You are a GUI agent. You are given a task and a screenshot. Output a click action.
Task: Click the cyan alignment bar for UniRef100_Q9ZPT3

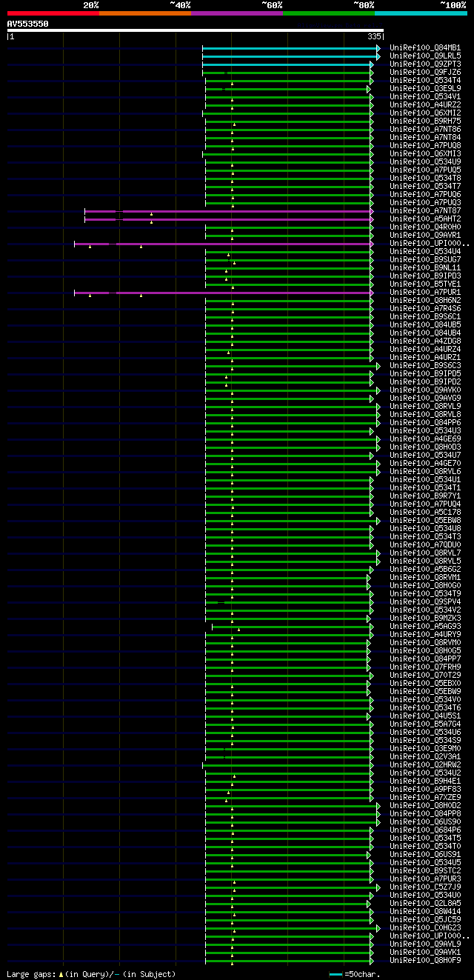click(287, 64)
